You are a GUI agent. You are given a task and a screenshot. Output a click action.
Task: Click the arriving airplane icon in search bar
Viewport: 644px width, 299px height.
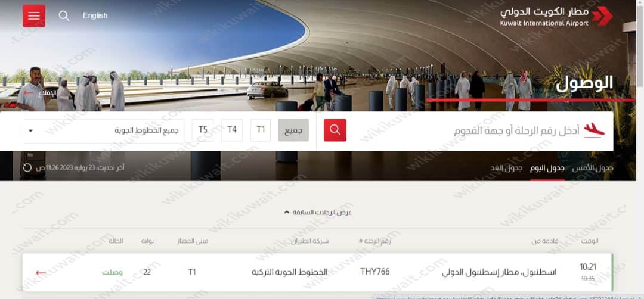point(594,130)
